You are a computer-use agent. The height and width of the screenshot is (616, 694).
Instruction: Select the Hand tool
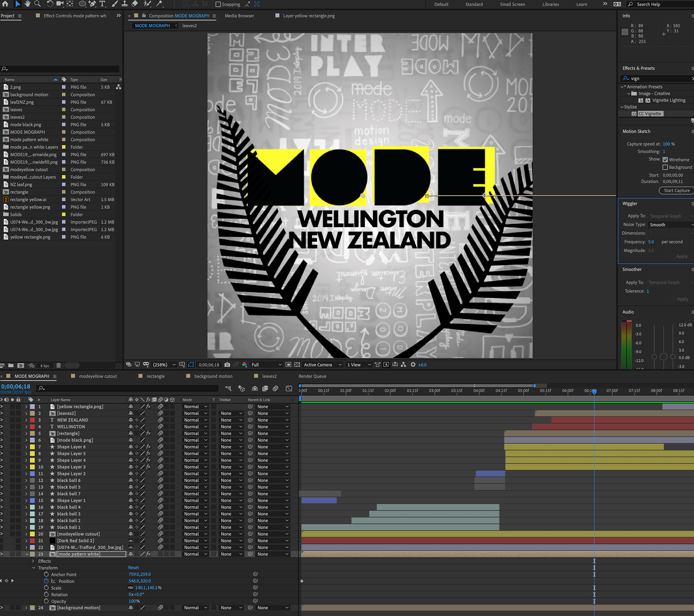[27, 4]
